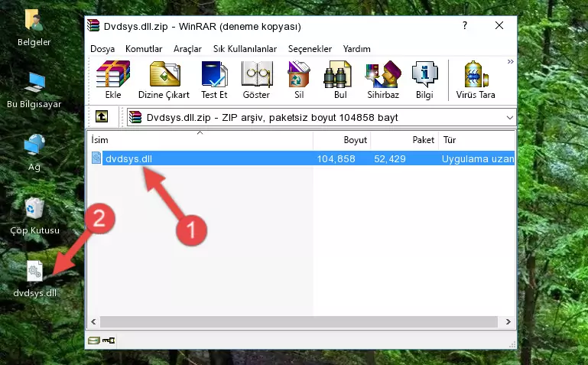The width and height of the screenshot is (588, 365).
Task: Open the Araçlar menu
Action: [x=187, y=49]
